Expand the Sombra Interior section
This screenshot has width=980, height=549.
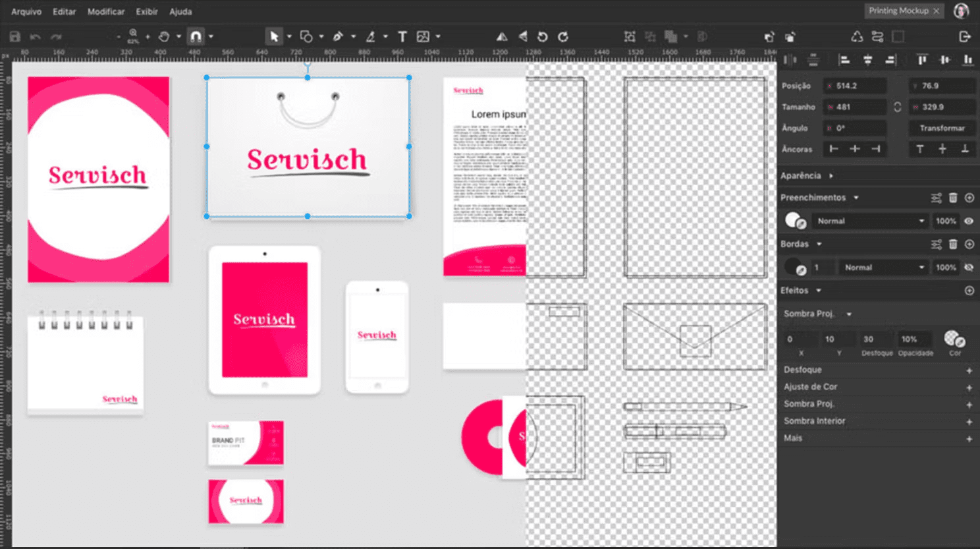[969, 420]
